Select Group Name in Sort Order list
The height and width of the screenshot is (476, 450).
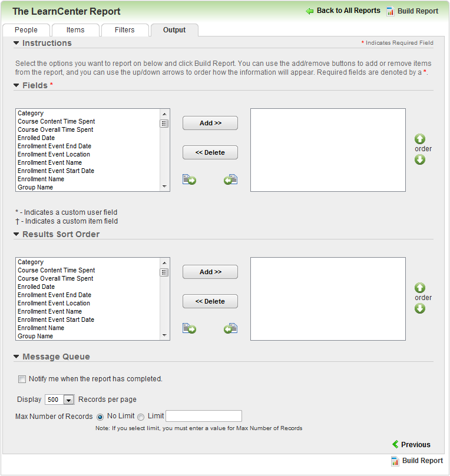[88, 336]
